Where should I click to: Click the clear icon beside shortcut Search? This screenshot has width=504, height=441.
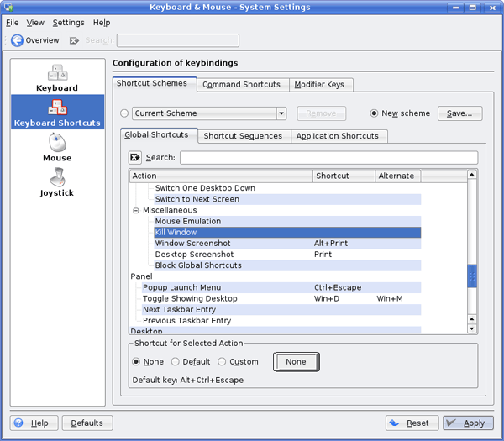pyautogui.click(x=135, y=158)
